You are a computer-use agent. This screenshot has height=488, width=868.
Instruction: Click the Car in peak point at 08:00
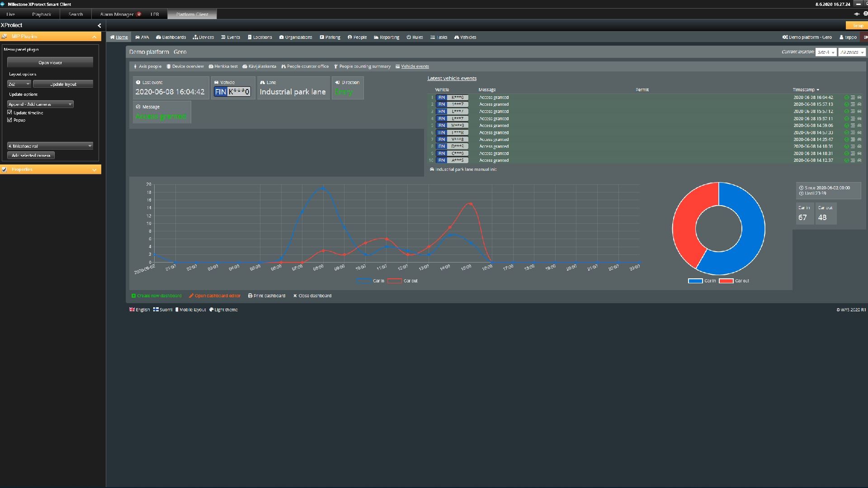323,188
